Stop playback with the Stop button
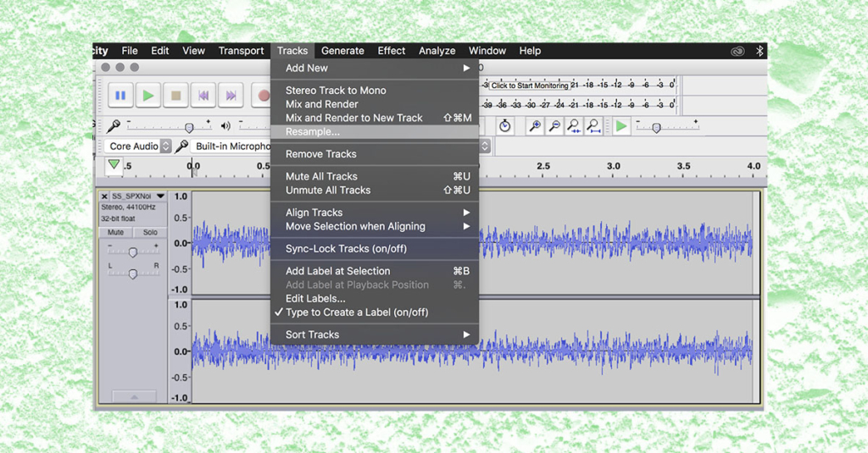The width and height of the screenshot is (868, 453). tap(175, 96)
